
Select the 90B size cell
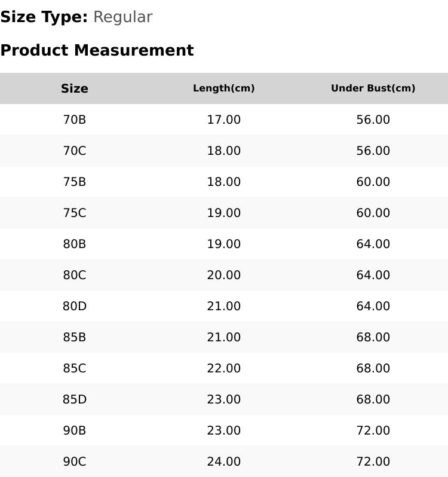[x=75, y=430]
